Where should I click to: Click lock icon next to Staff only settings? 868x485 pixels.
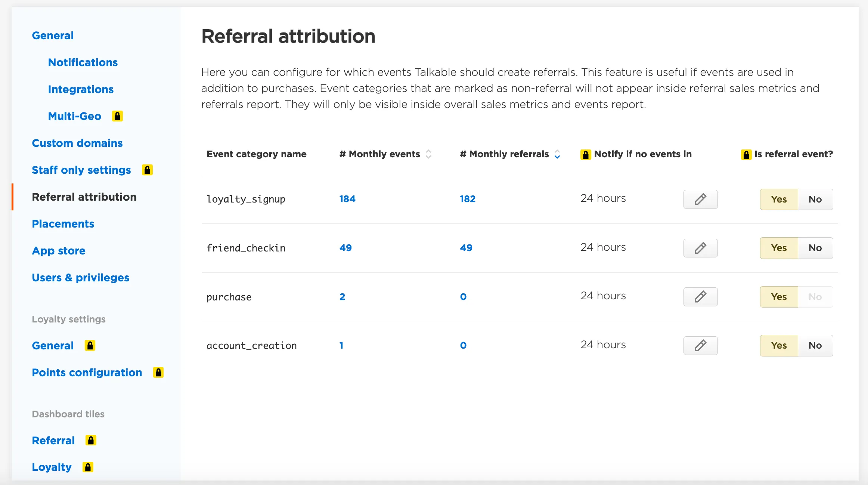click(147, 170)
